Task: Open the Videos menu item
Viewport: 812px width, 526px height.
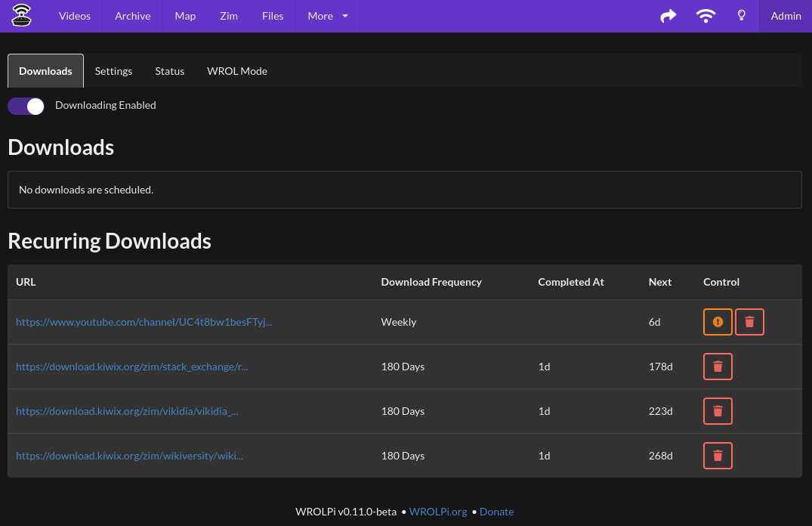Action: click(x=75, y=16)
